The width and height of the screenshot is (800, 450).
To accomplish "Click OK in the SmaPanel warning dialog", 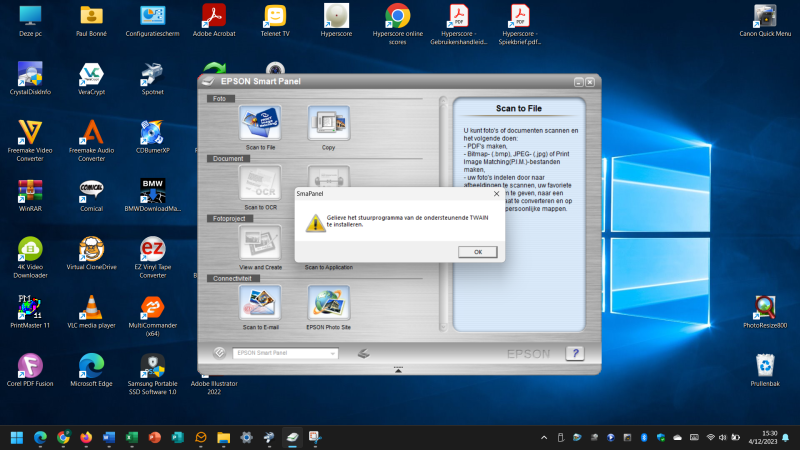I will [477, 251].
